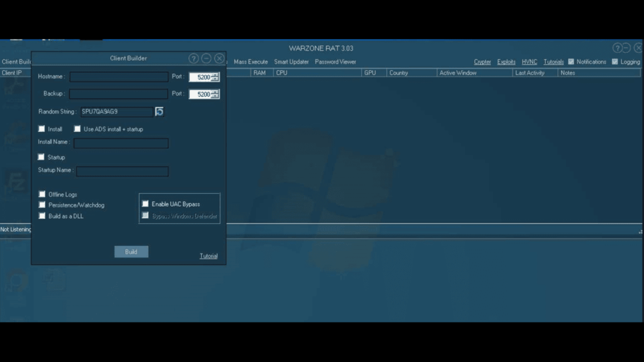Open the Smart Updater menu
644x362 pixels.
click(291, 62)
